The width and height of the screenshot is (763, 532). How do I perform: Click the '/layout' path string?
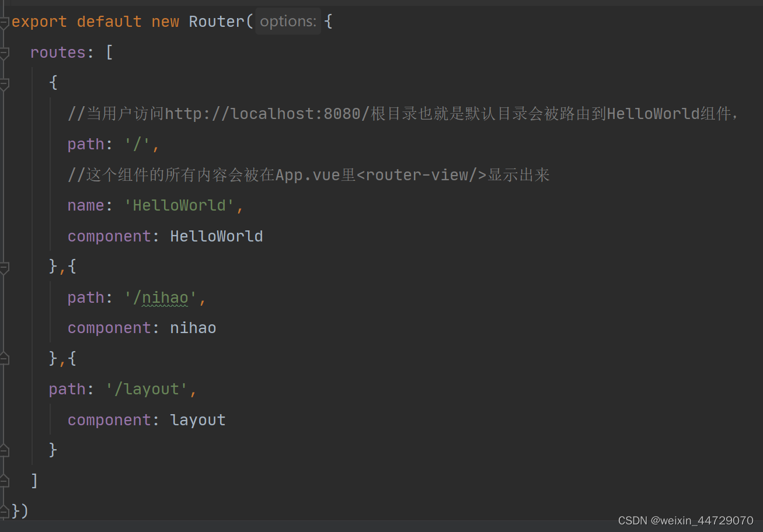pos(147,389)
